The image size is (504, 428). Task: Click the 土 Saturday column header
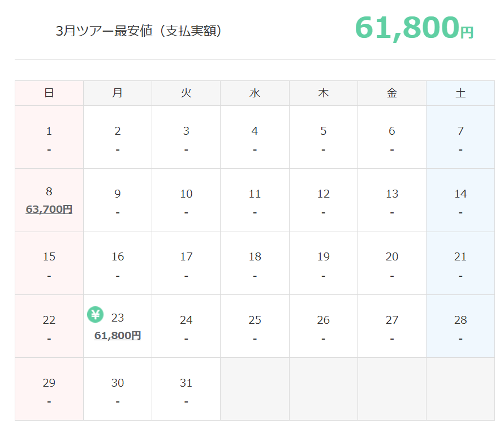[460, 93]
